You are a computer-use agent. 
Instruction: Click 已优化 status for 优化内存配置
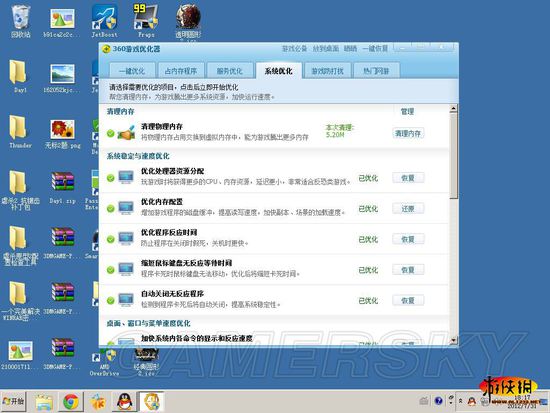368,209
